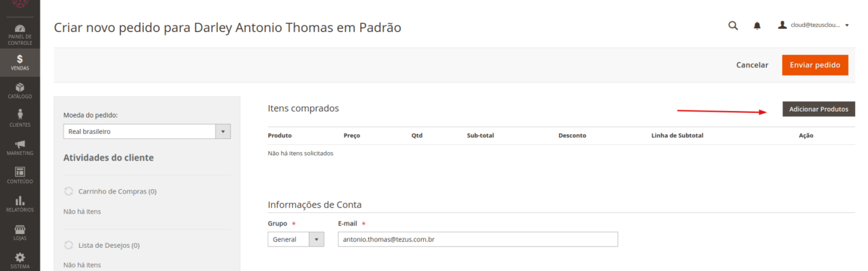The width and height of the screenshot is (868, 271).
Task: Open the Catálogo sidebar section
Action: [20, 91]
